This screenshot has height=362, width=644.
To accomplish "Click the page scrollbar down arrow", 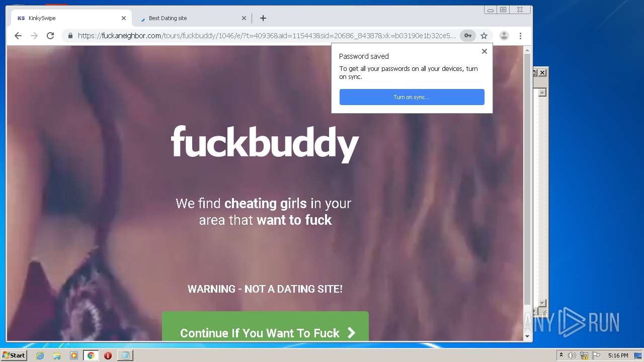I will [527, 336].
